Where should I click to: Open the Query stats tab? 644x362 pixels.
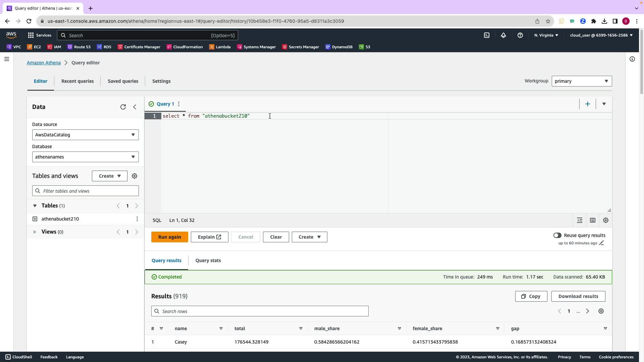coord(208,260)
